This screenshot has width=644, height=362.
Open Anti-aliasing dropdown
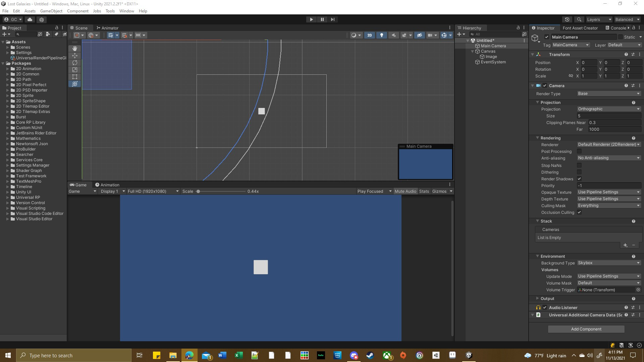tap(609, 158)
